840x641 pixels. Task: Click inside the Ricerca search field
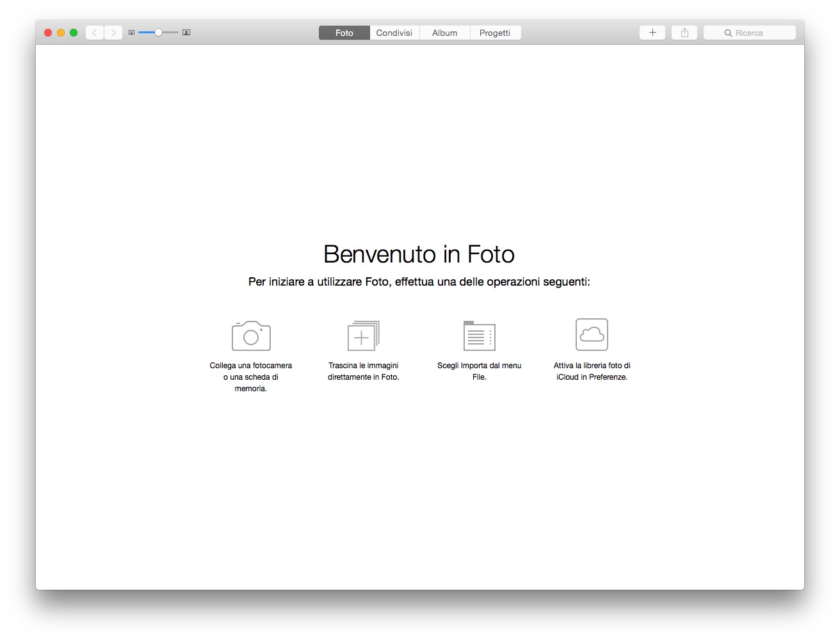[750, 33]
